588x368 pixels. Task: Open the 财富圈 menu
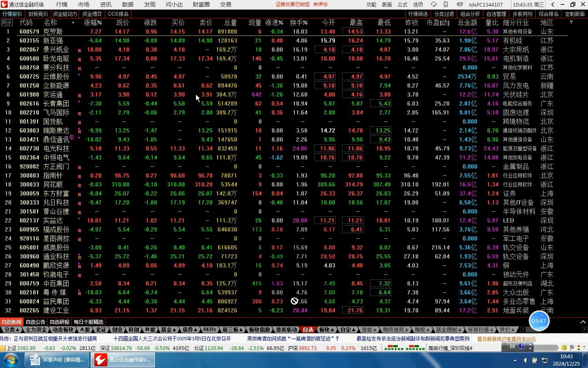point(201,4)
